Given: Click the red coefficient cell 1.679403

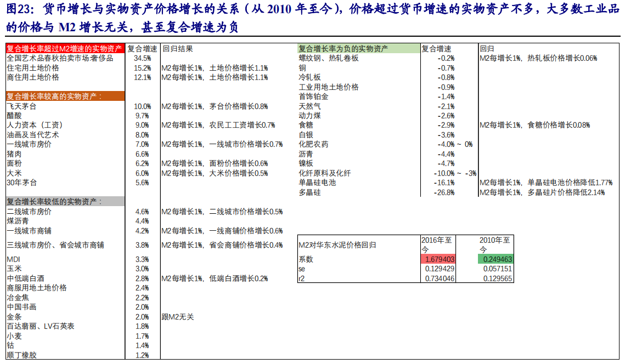Looking at the screenshot, I should click(x=438, y=259).
